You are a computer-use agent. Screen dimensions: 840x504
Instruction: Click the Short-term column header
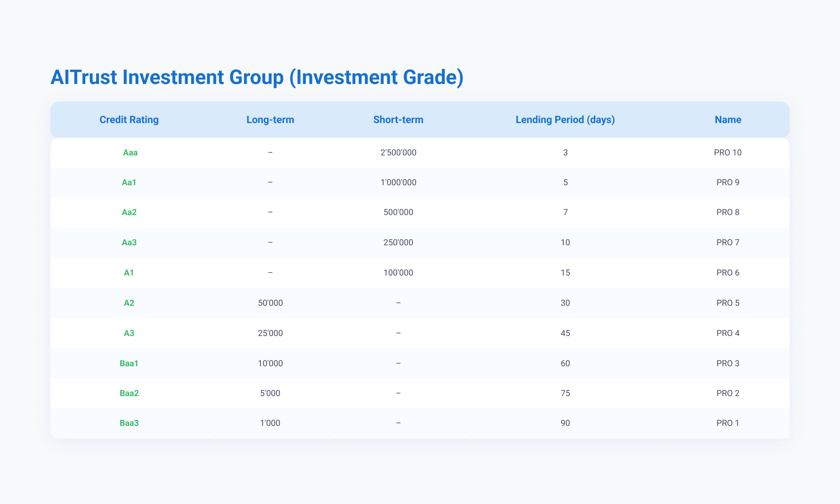398,120
